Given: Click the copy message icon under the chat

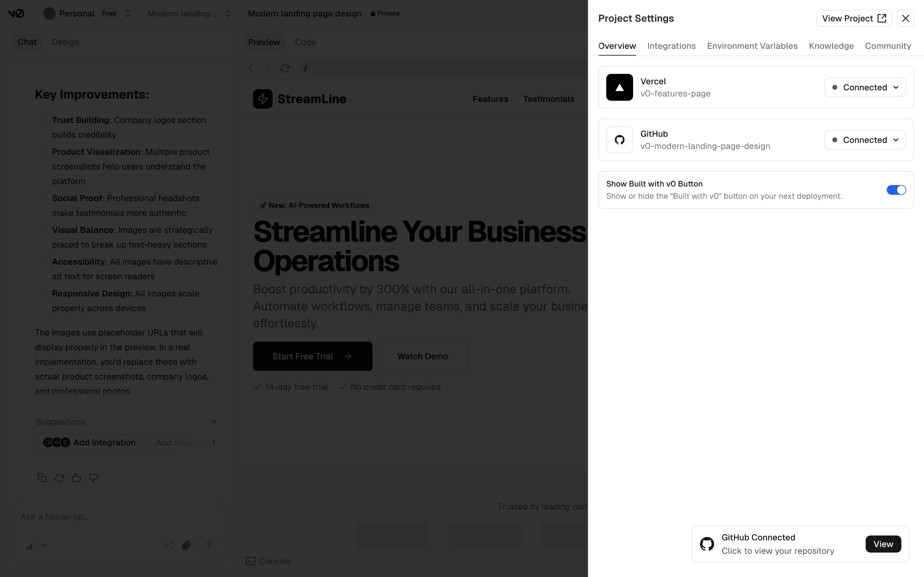Looking at the screenshot, I should [42, 477].
